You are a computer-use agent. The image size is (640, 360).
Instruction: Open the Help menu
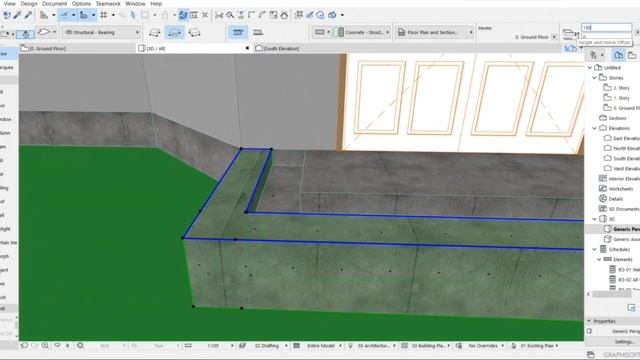(156, 4)
